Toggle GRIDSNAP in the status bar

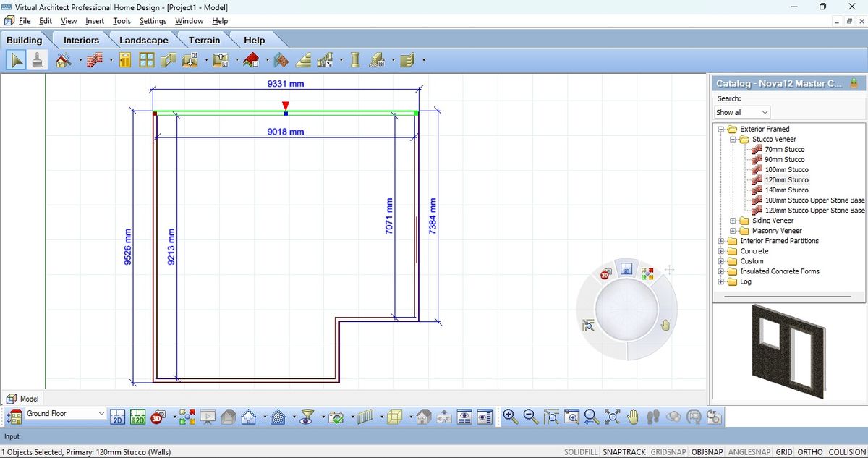668,451
